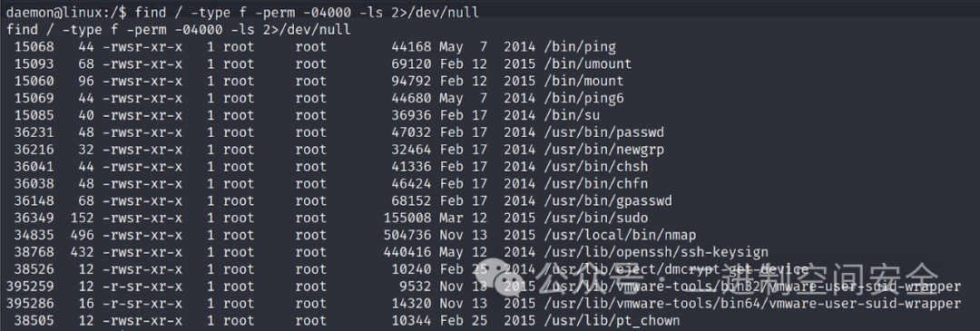Click the /usr/bin/passwd path
Image resolution: width=980 pixels, height=331 pixels.
pyautogui.click(x=603, y=132)
